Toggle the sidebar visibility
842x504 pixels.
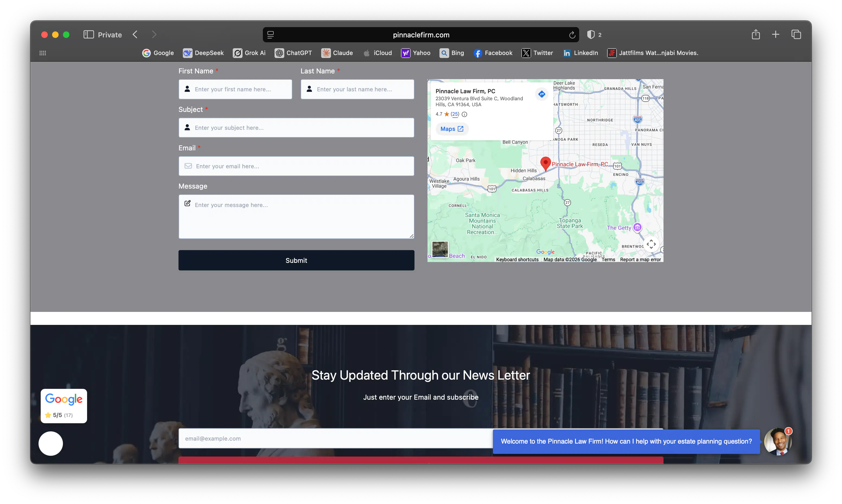click(88, 34)
